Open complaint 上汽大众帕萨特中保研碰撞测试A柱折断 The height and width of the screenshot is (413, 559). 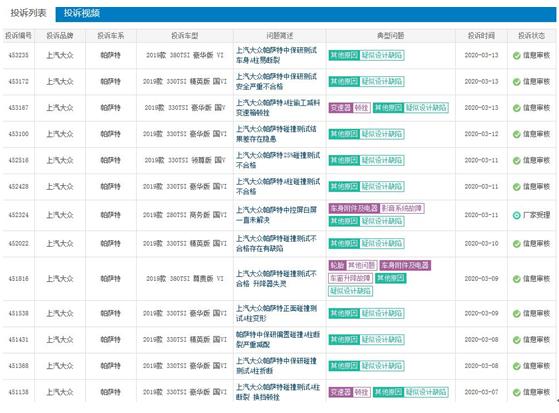coord(276,366)
